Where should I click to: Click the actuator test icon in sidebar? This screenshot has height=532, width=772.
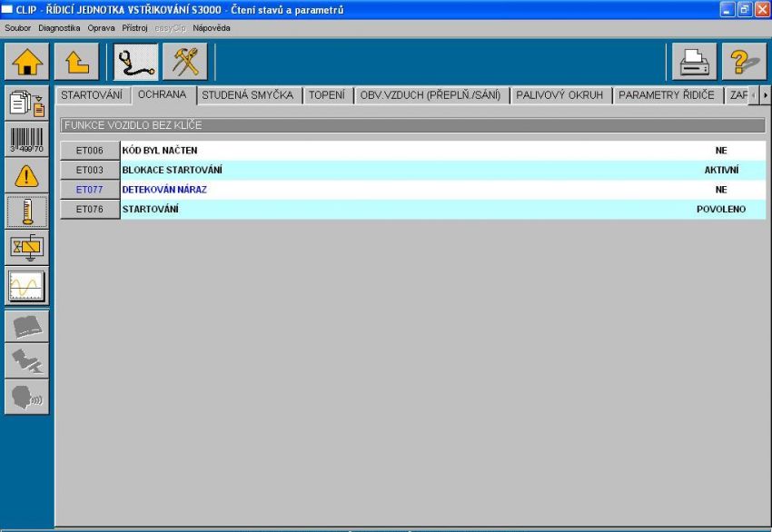coord(26,248)
